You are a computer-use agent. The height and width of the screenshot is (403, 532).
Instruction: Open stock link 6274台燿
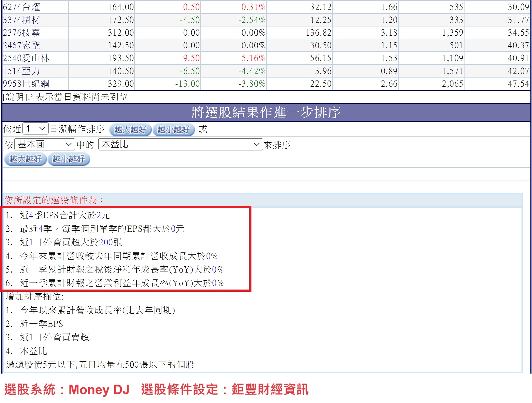pos(21,7)
